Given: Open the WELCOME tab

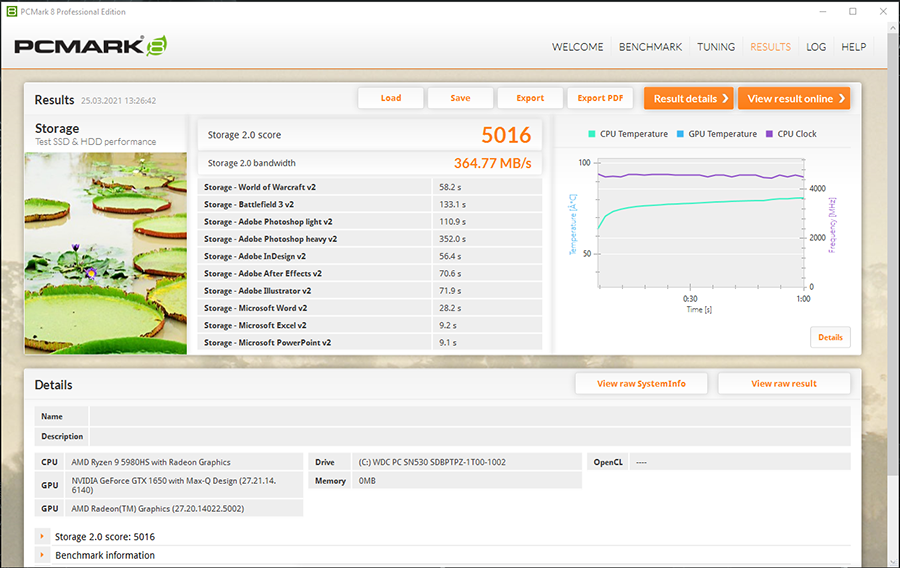Looking at the screenshot, I should click(577, 47).
